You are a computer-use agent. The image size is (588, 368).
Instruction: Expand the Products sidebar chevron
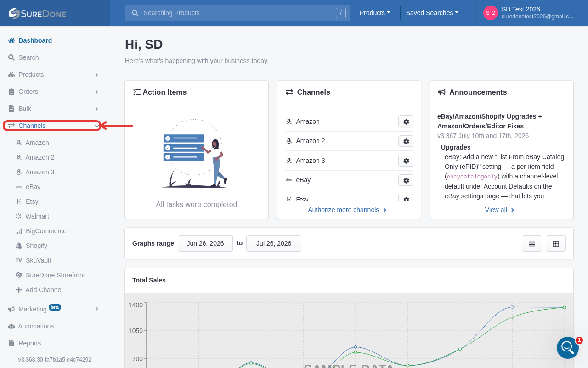tap(97, 75)
